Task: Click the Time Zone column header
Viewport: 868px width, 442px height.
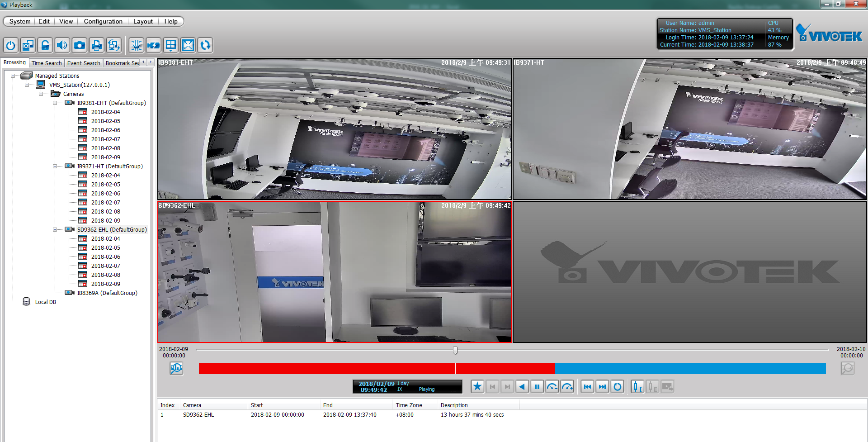Action: [415, 405]
